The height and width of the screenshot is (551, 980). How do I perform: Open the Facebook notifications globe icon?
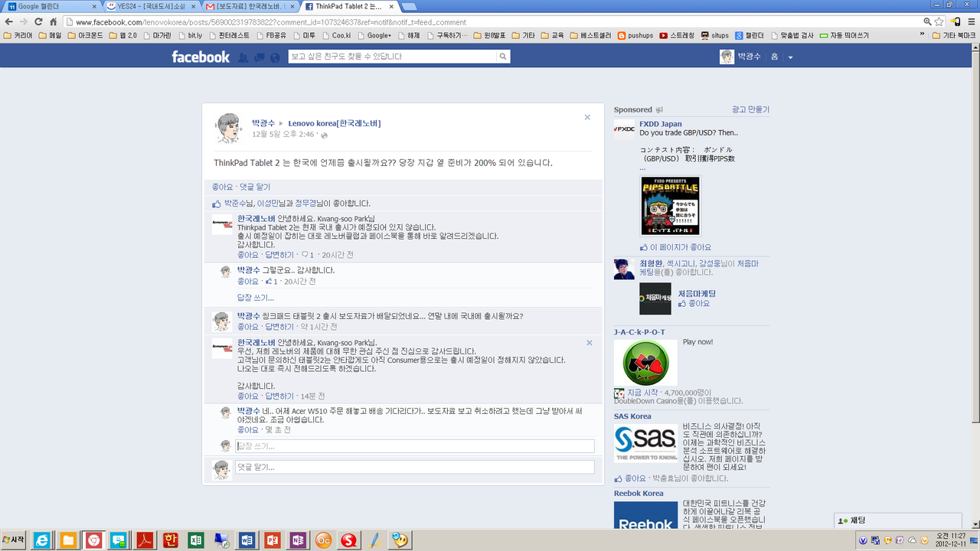pos(275,57)
